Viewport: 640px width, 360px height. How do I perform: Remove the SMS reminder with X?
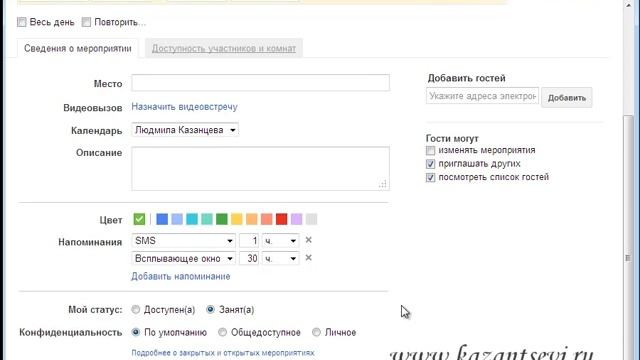pyautogui.click(x=309, y=240)
